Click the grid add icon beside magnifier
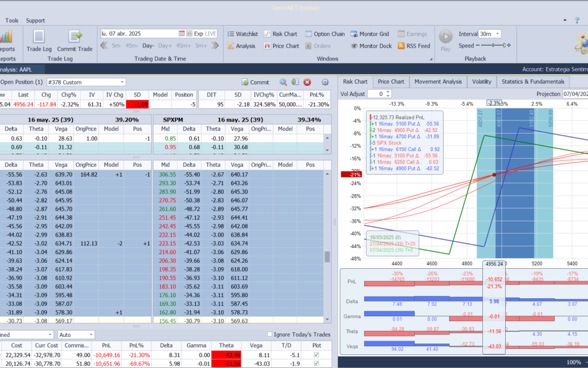This screenshot has width=588, height=368. tap(295, 82)
